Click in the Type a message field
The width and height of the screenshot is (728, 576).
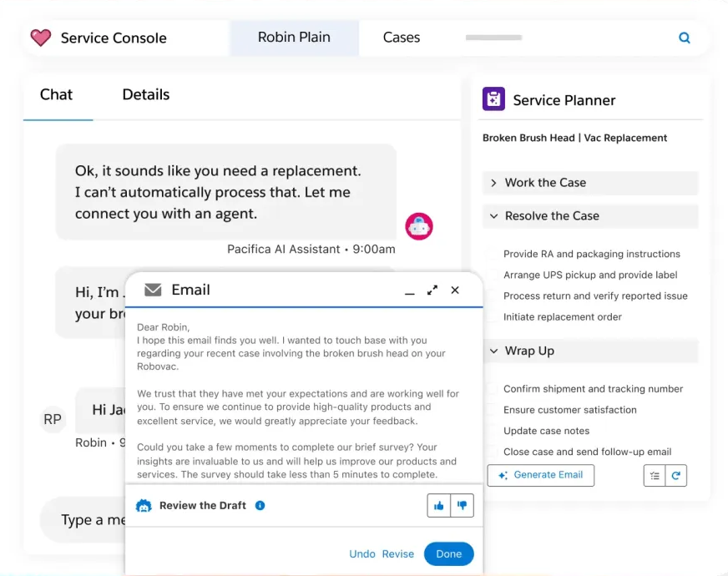coord(83,520)
